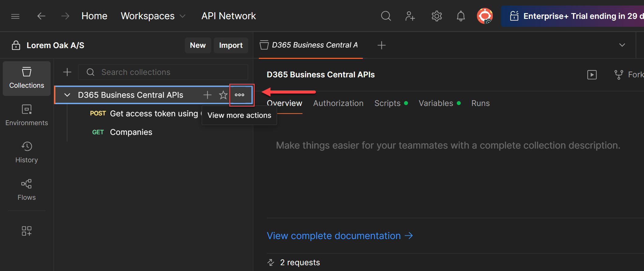Click the Lorem Oak A/S workspace name
Screen dimensions: 644x271
tap(55, 45)
